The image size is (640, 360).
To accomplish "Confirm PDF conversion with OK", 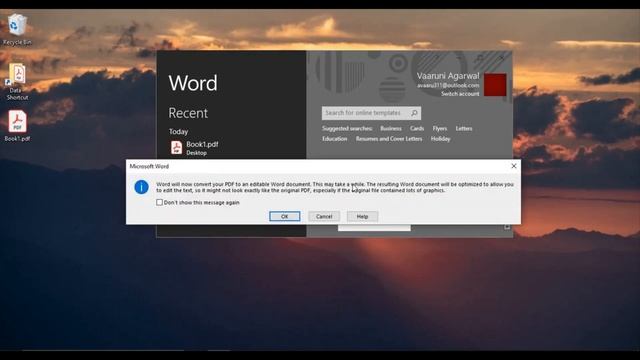I will click(x=284, y=216).
